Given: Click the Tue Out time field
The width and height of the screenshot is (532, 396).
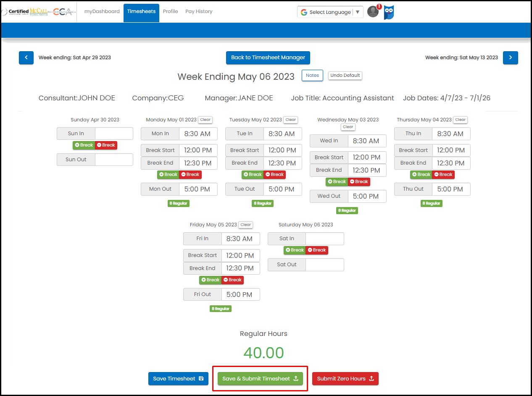Looking at the screenshot, I should pos(283,189).
